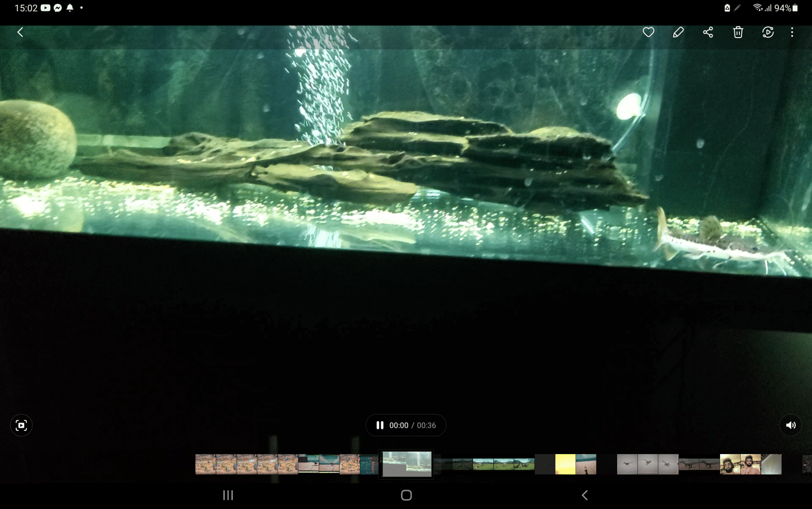Capture a frame with the screenshot icon
This screenshot has width=812, height=509.
21,425
